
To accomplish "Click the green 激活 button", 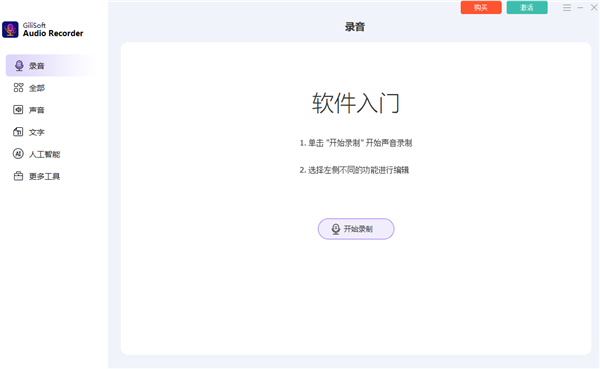I will point(527,8).
